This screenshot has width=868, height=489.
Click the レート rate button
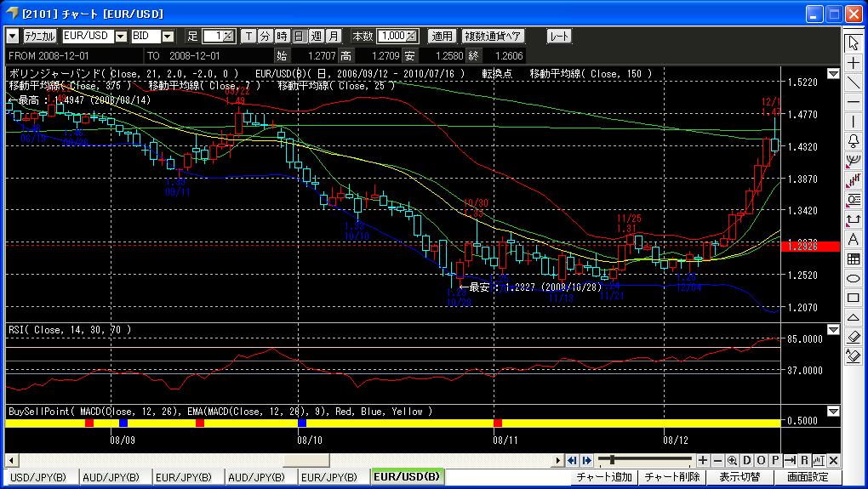click(559, 37)
